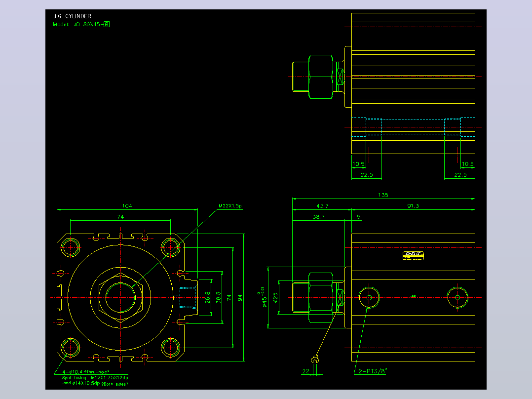Pick the open-end wrench symbol near "22"

coord(315,359)
